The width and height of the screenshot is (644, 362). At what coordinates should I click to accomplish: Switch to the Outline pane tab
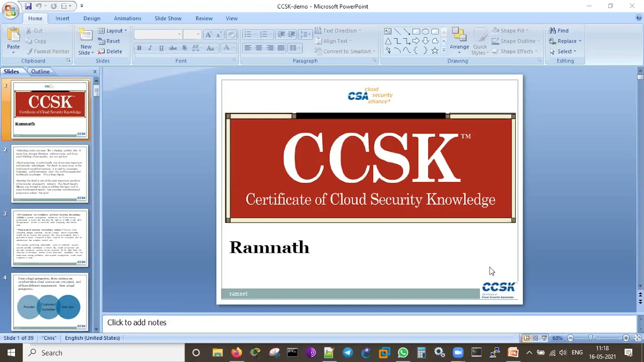point(40,71)
